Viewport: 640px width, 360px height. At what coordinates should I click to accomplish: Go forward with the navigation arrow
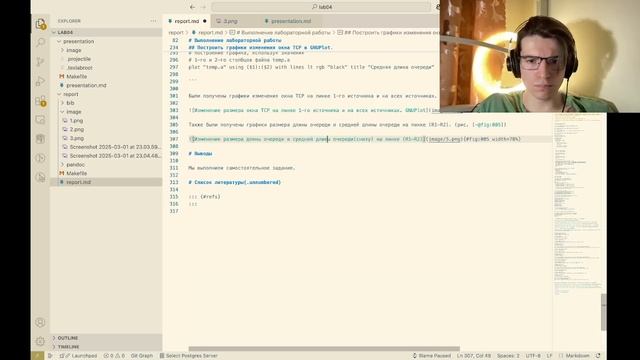204,7
